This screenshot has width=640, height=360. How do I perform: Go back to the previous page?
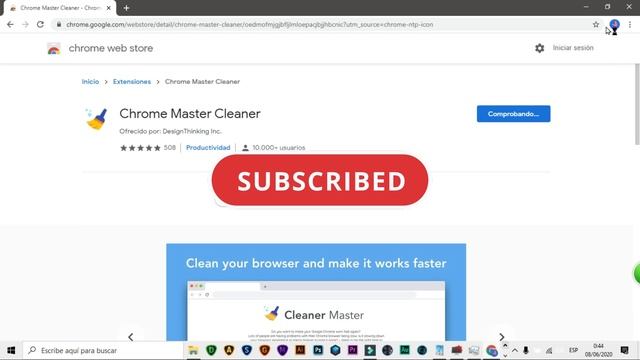pos(10,24)
